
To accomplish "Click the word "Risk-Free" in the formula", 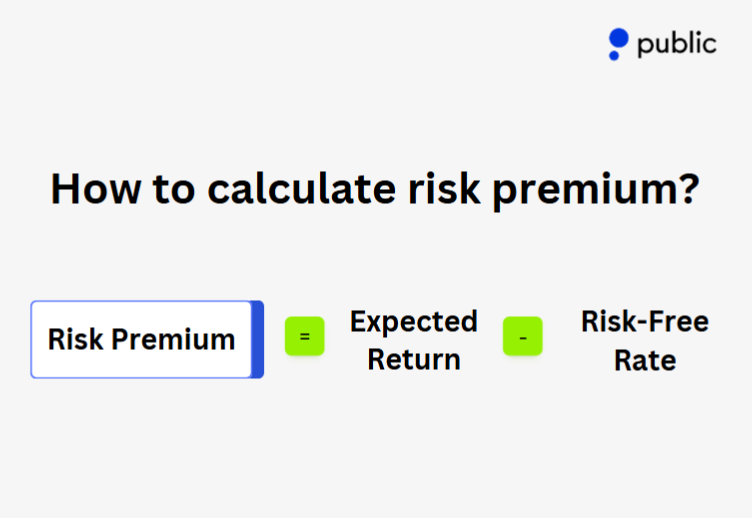I will point(644,321).
